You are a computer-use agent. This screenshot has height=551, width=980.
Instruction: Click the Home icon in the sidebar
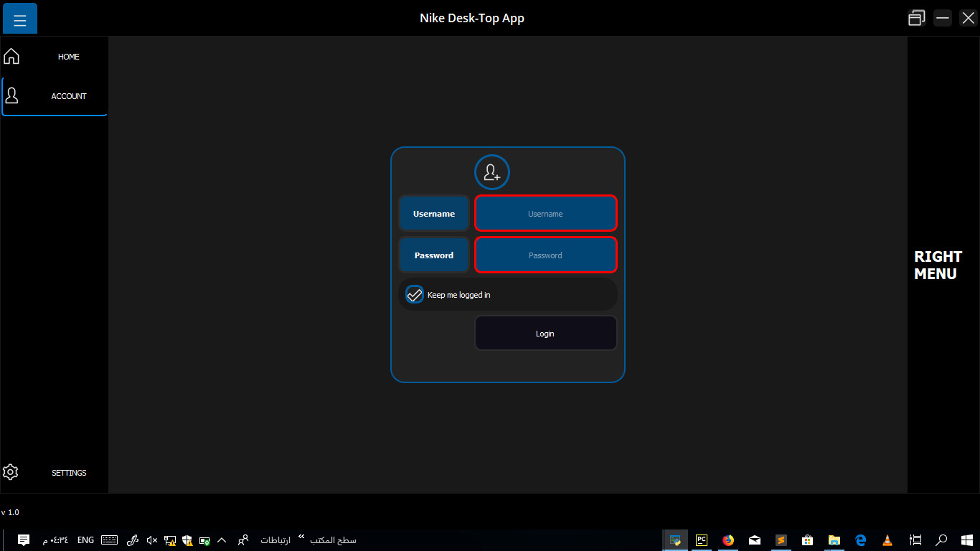(x=11, y=55)
